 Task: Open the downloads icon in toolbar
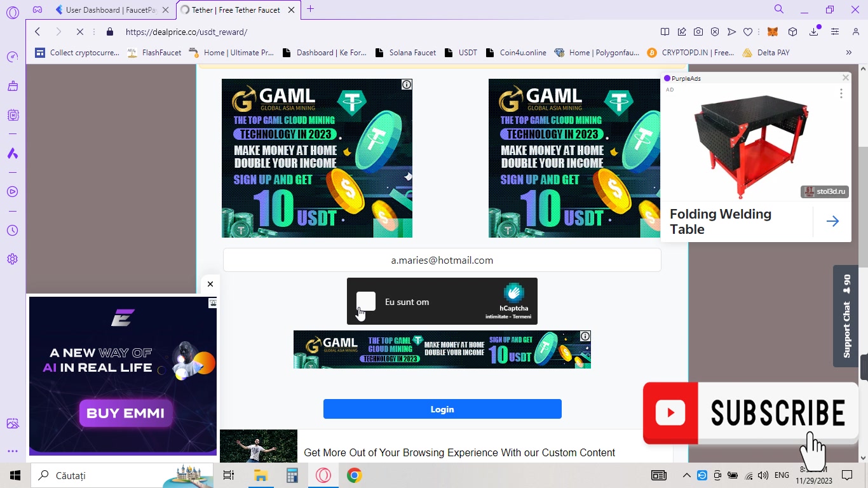coord(814,32)
